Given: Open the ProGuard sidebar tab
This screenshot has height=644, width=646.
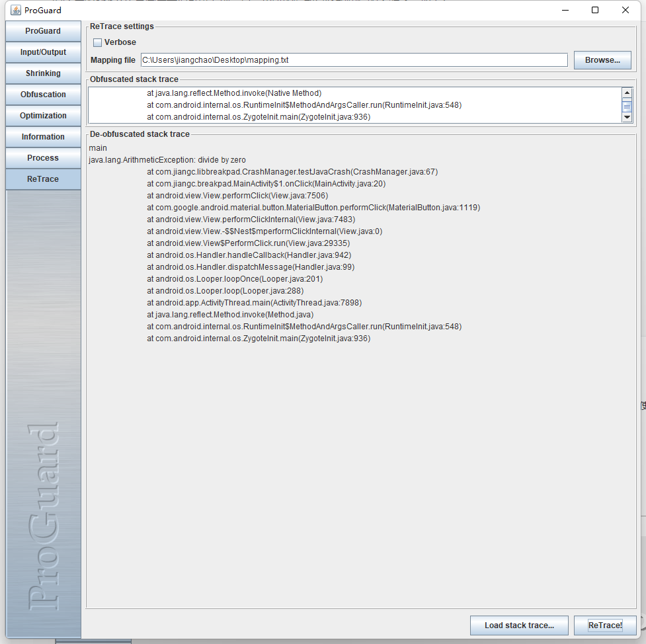Looking at the screenshot, I should point(43,31).
